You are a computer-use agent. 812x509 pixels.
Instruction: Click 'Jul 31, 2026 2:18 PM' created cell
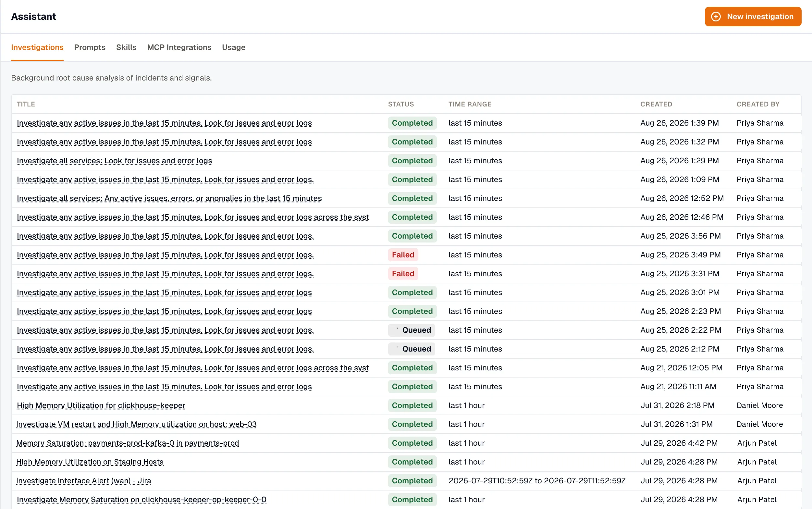tap(677, 406)
